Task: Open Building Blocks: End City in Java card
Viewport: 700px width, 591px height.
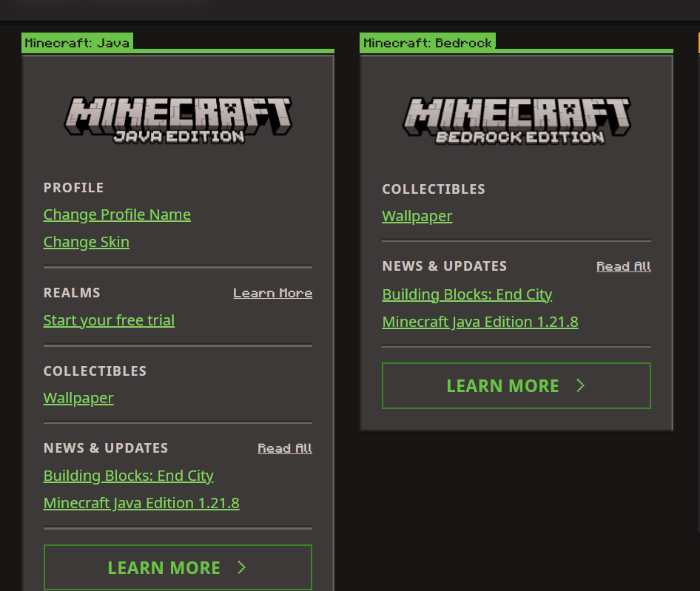Action: pyautogui.click(x=129, y=476)
